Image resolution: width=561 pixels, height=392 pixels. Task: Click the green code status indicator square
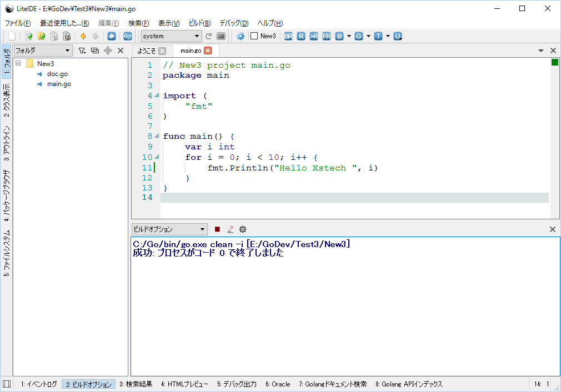(x=554, y=62)
